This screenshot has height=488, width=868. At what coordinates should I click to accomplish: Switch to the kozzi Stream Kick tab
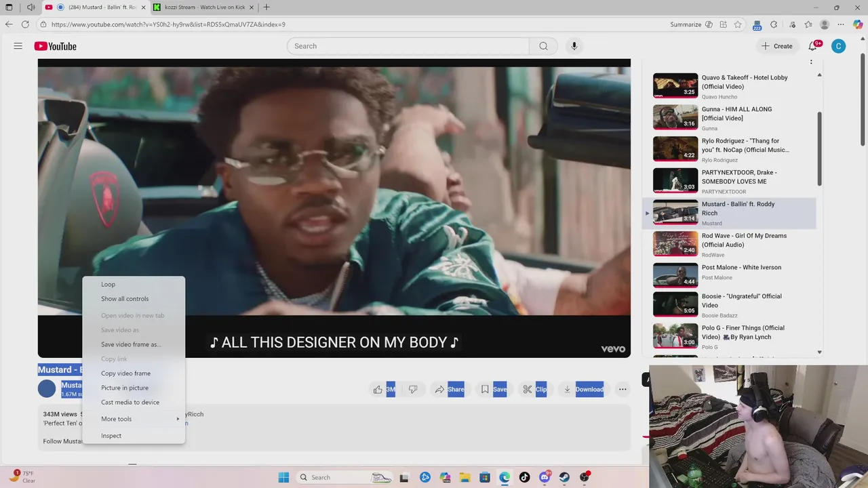tap(203, 7)
